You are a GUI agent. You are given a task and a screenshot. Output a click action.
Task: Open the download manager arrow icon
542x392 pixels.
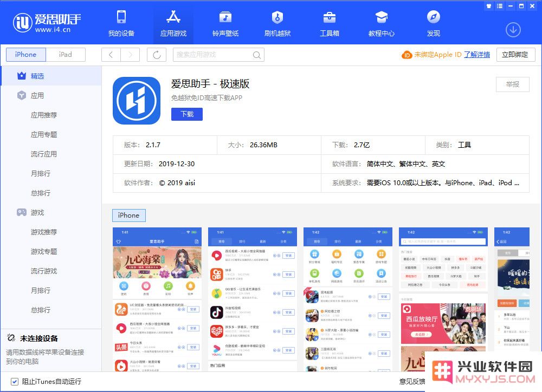click(513, 30)
